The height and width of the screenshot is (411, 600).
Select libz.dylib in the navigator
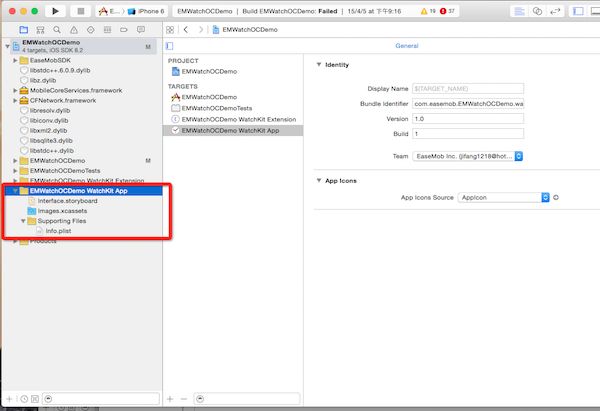43,80
